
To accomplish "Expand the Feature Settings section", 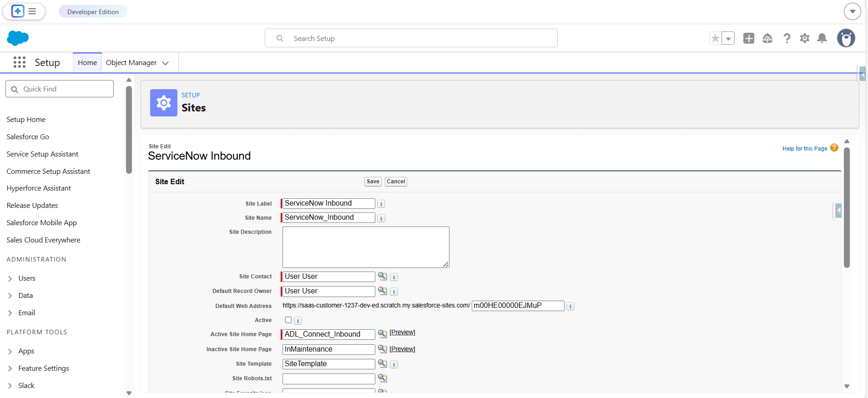I will click(x=10, y=368).
